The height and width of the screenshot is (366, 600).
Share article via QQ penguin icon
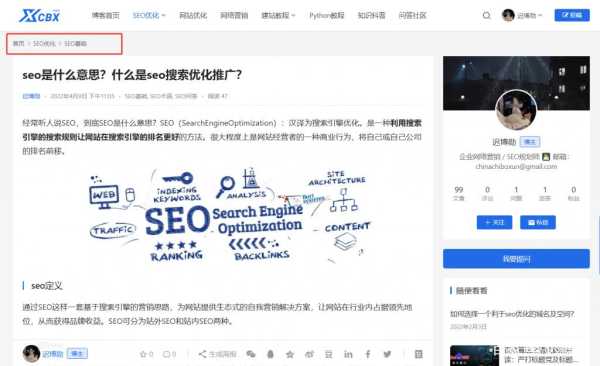[270, 354]
